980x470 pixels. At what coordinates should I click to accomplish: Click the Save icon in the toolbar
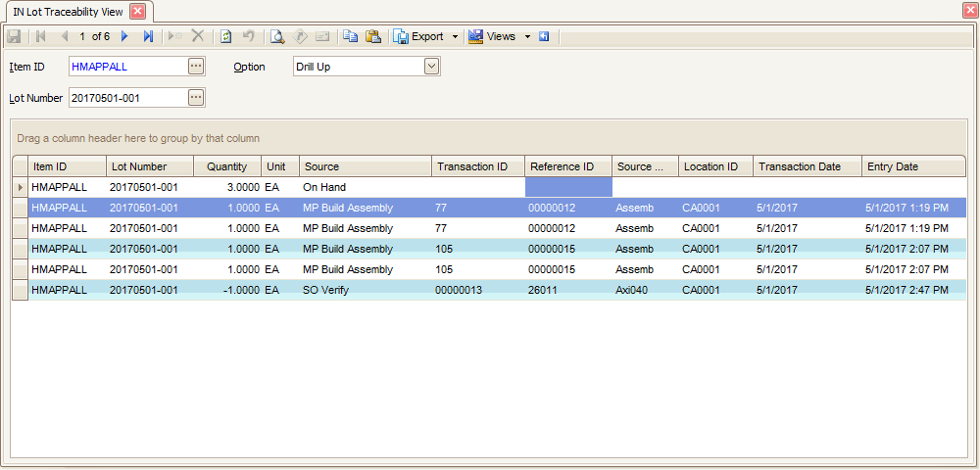(14, 36)
